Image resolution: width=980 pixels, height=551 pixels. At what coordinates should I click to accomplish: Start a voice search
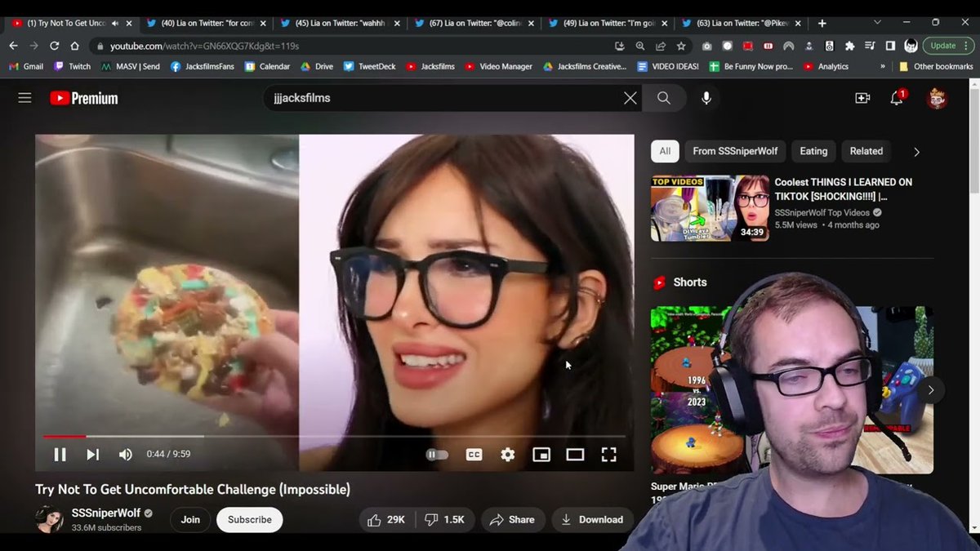(x=706, y=97)
